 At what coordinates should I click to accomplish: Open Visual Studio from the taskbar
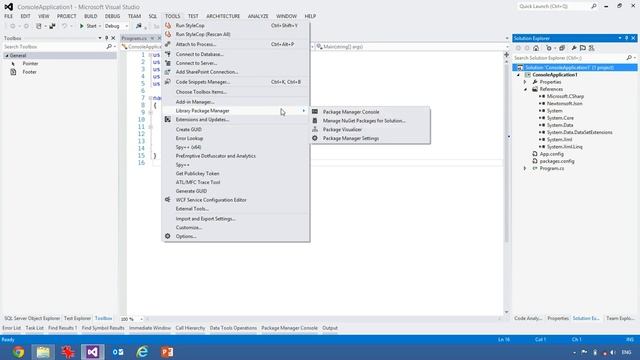[92, 351]
